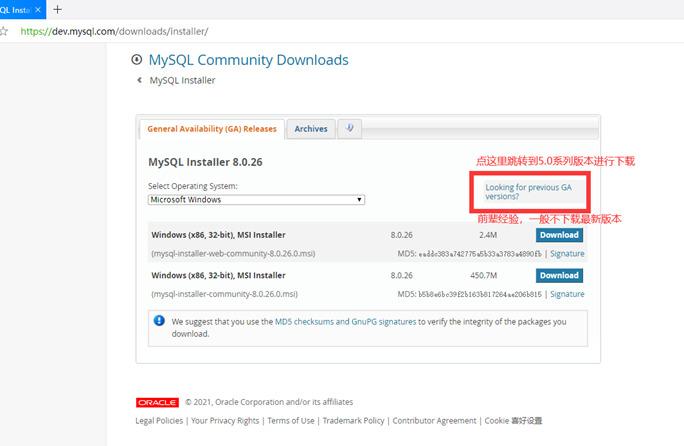Click mysql-installer-web-community-8.0.26.0.msi filename text

(233, 254)
